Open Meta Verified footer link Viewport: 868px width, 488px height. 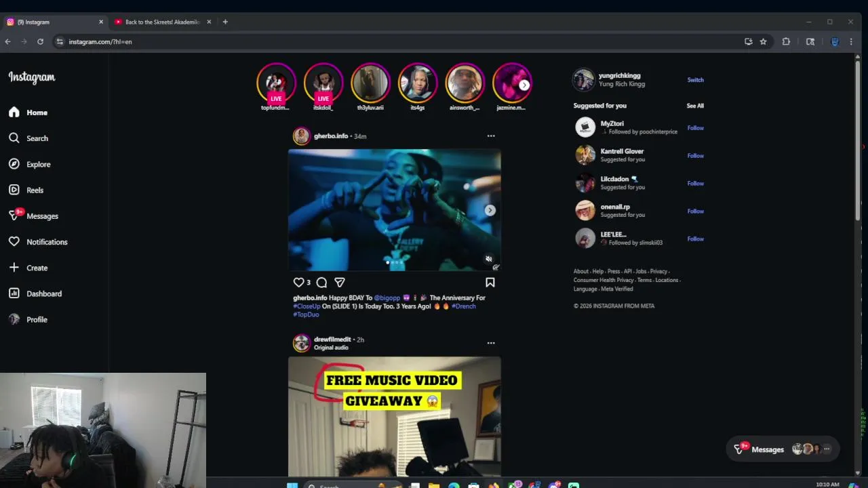617,289
